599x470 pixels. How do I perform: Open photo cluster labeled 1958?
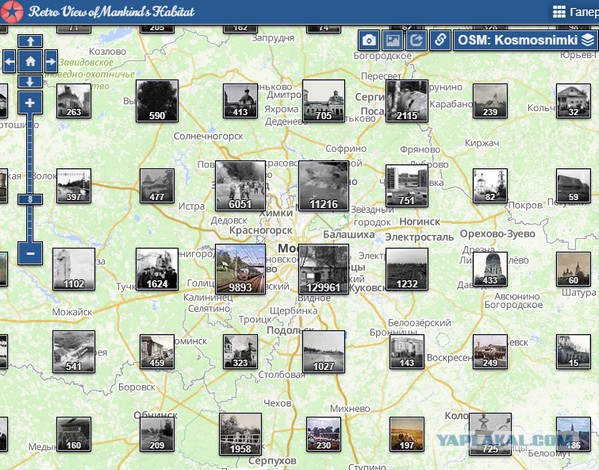click(x=240, y=434)
